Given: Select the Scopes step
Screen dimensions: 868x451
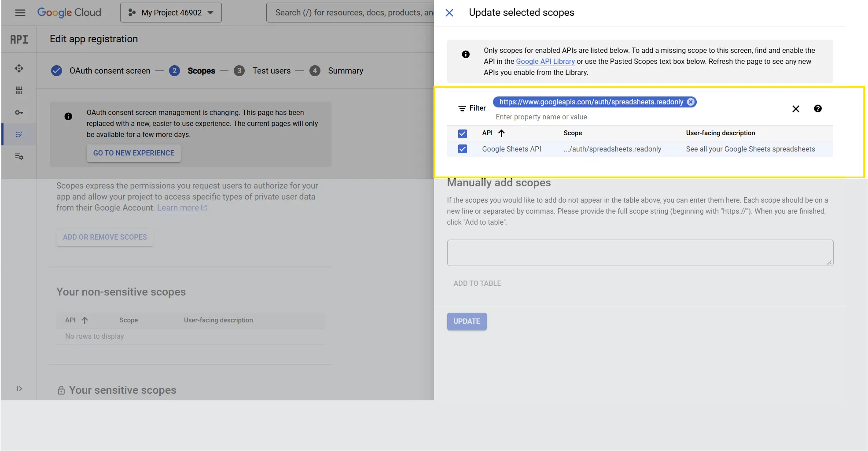Looking at the screenshot, I should click(192, 71).
